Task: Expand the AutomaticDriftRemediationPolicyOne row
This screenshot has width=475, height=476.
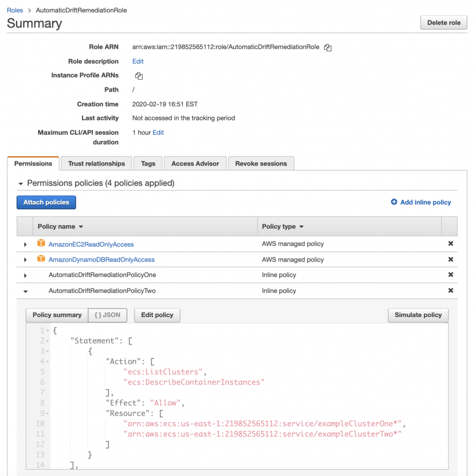Action: tap(25, 275)
